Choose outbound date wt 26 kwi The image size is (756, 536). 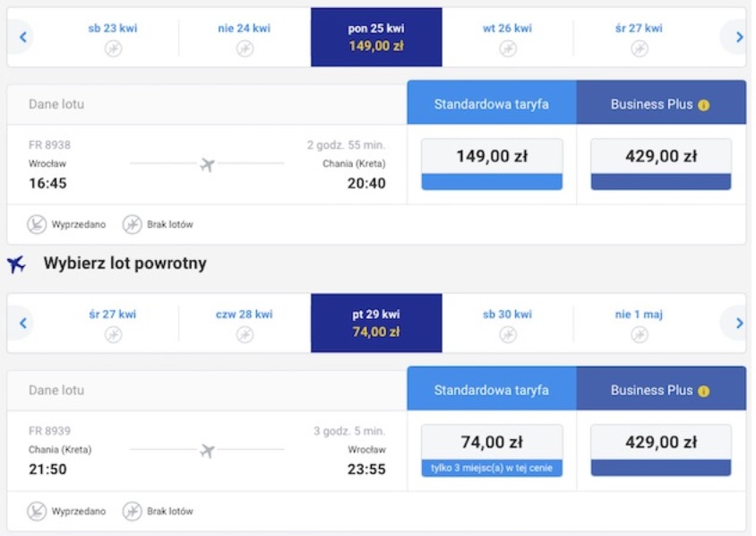[x=507, y=37]
